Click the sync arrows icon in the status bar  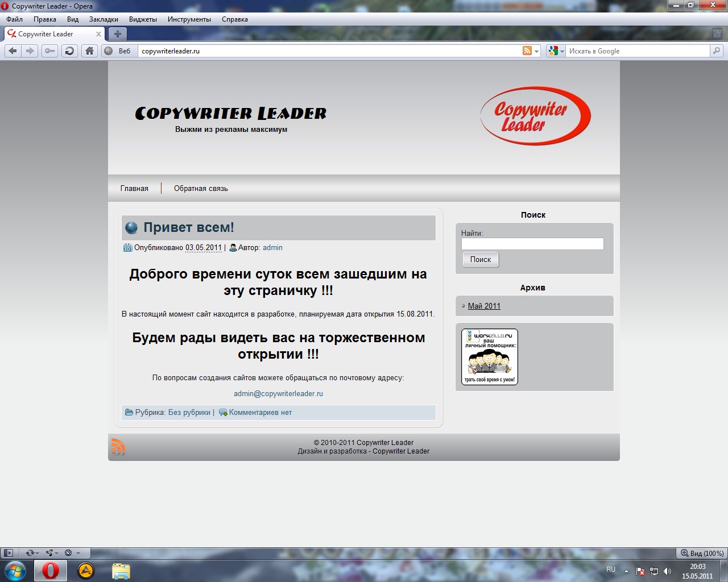pyautogui.click(x=30, y=552)
